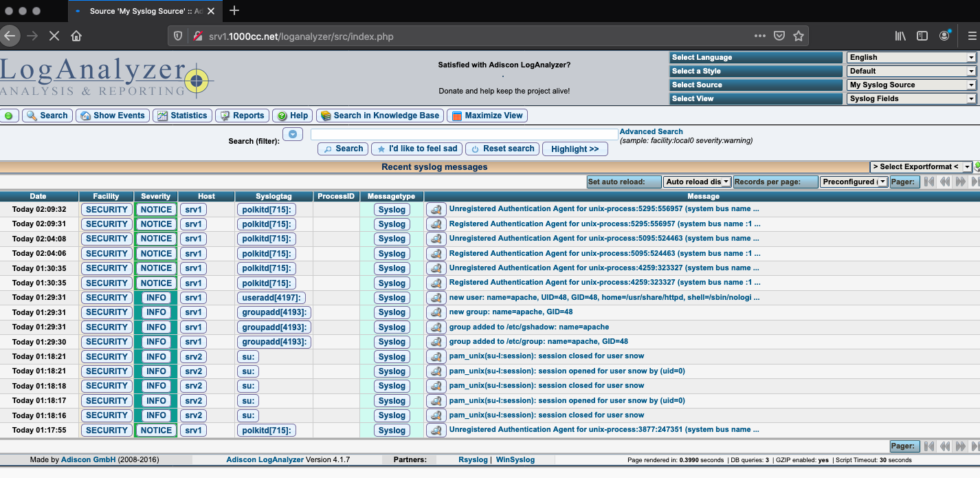980x478 pixels.
Task: Expand the Select Language dropdown
Action: coord(911,58)
